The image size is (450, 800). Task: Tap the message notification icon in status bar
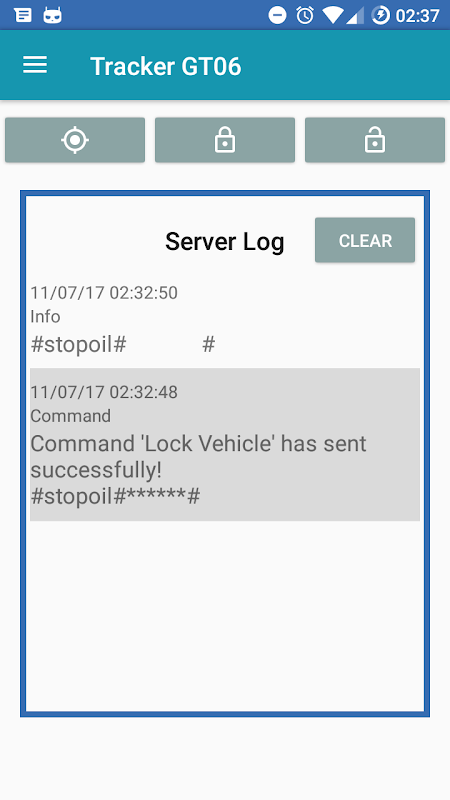[23, 15]
